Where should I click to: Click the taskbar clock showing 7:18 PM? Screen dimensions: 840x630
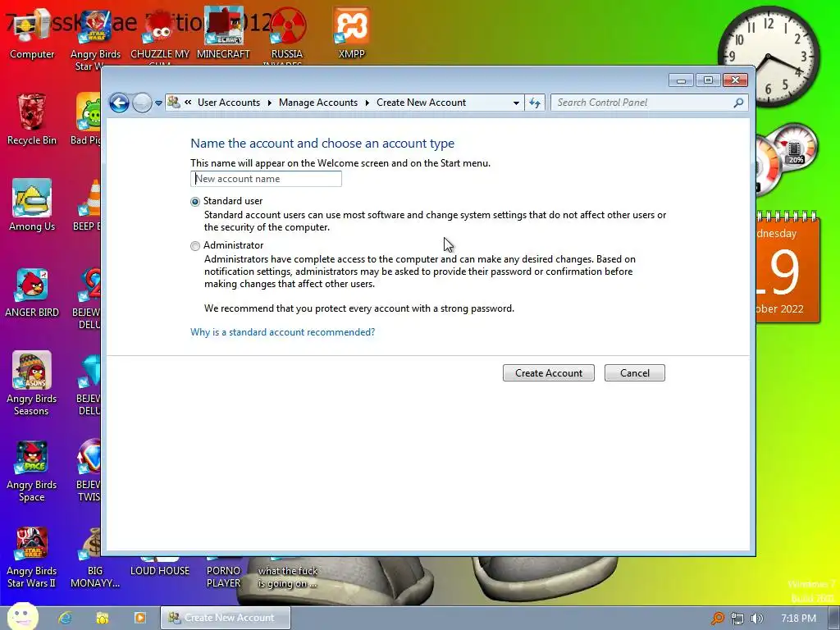pos(798,619)
